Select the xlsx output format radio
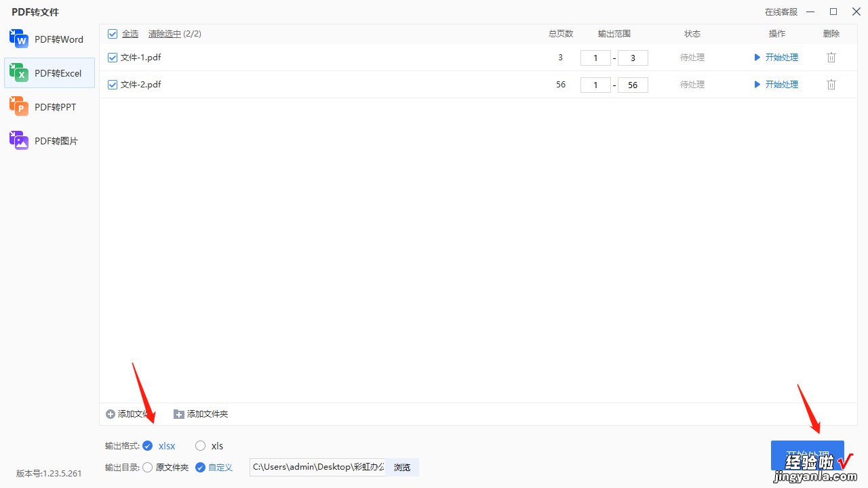The height and width of the screenshot is (488, 868). pyautogui.click(x=148, y=445)
